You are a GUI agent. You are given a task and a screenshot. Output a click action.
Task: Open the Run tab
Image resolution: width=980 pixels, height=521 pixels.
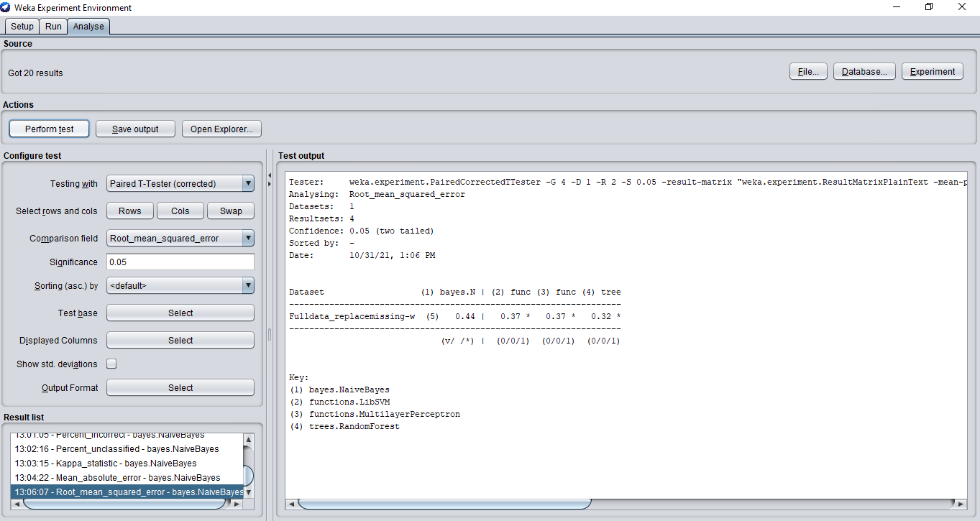(x=53, y=27)
